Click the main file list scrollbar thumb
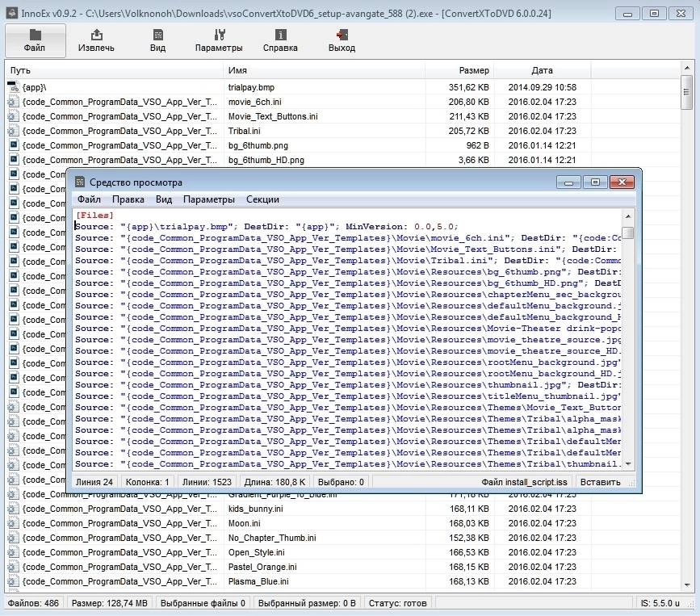The image size is (700, 616). click(x=686, y=92)
